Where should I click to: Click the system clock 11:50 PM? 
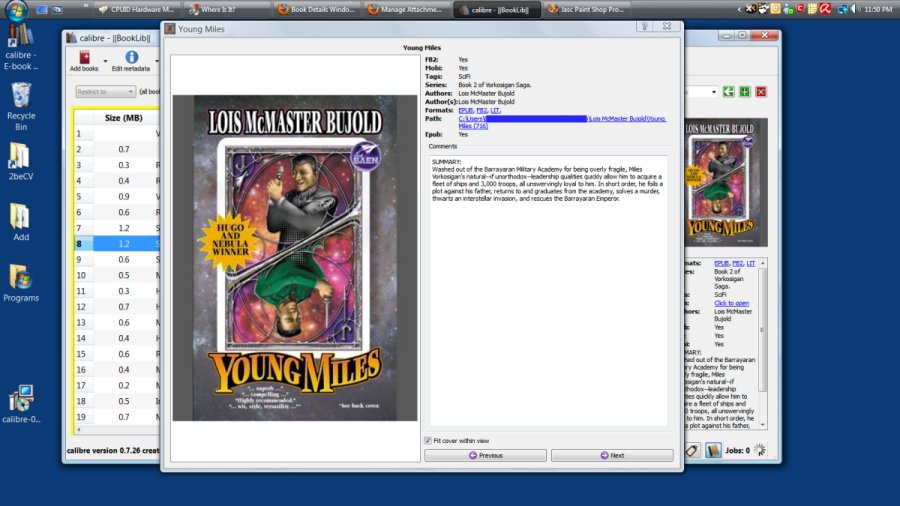(x=878, y=9)
